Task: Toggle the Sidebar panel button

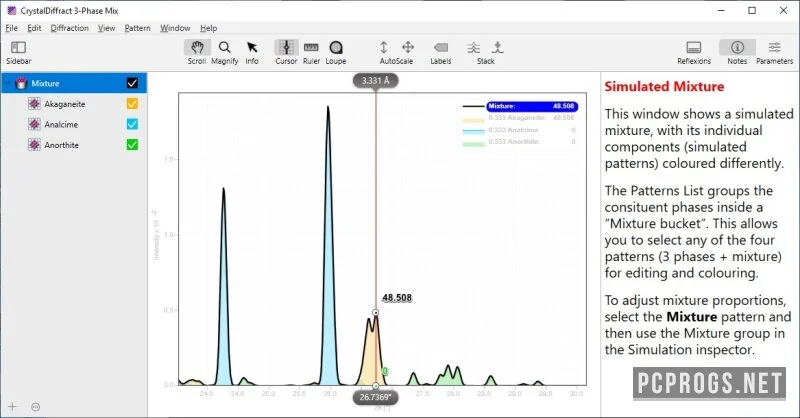Action: tap(18, 53)
